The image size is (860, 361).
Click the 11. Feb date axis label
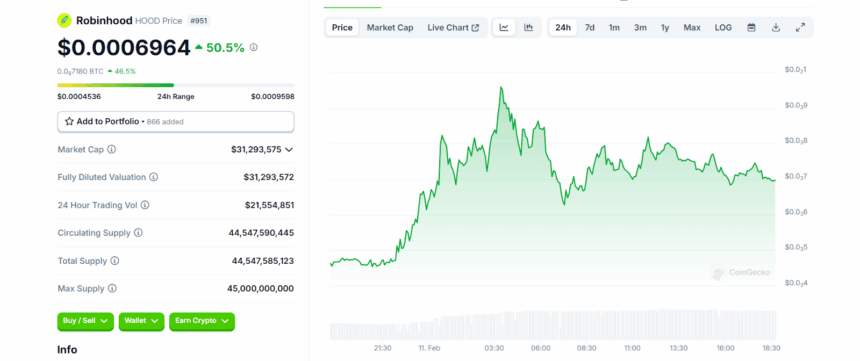tap(429, 348)
